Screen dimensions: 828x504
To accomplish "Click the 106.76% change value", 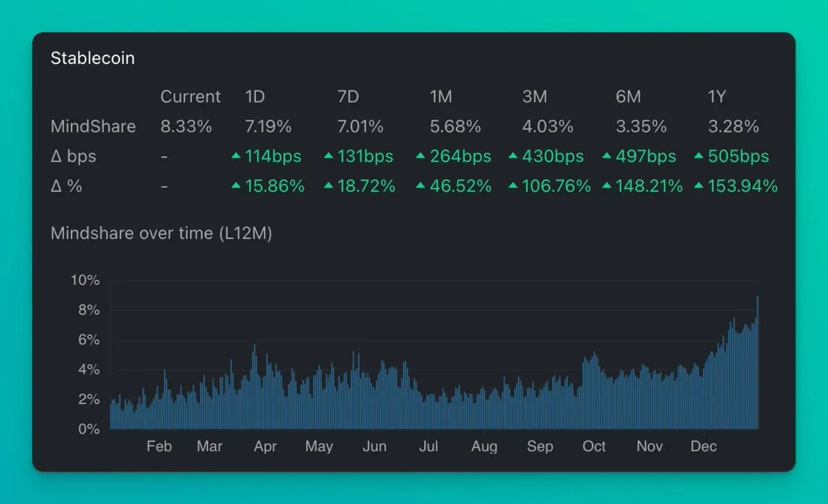I will pos(557,186).
